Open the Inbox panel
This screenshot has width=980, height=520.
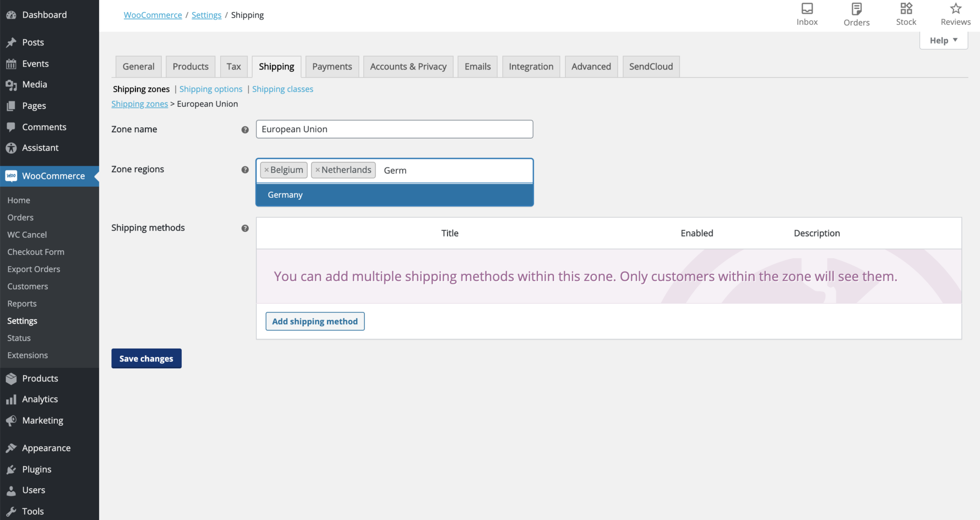pyautogui.click(x=807, y=13)
